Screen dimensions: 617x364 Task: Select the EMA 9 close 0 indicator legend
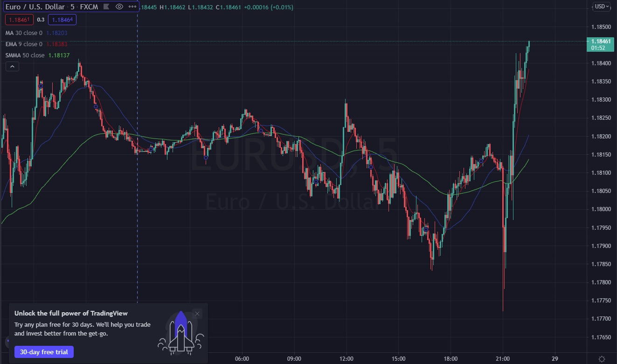coord(24,44)
